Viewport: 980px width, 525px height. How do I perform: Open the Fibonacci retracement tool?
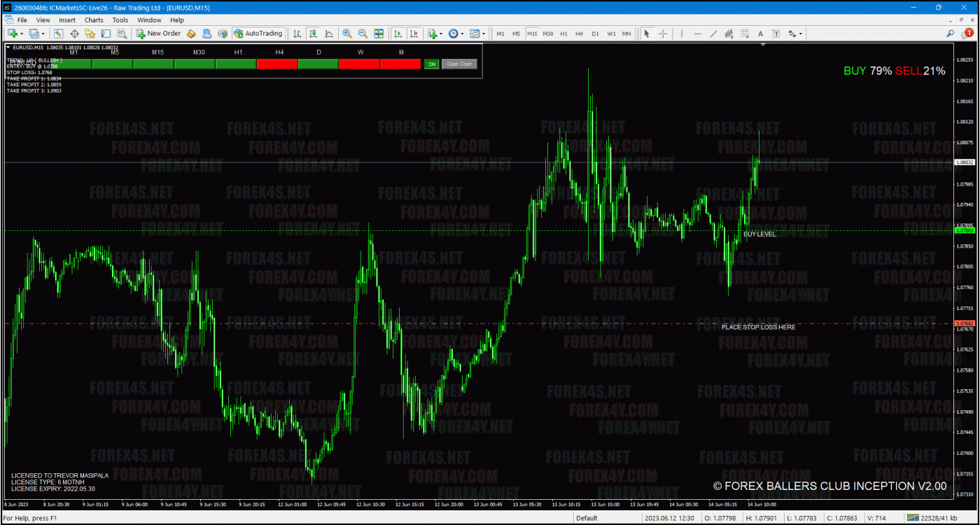745,33
